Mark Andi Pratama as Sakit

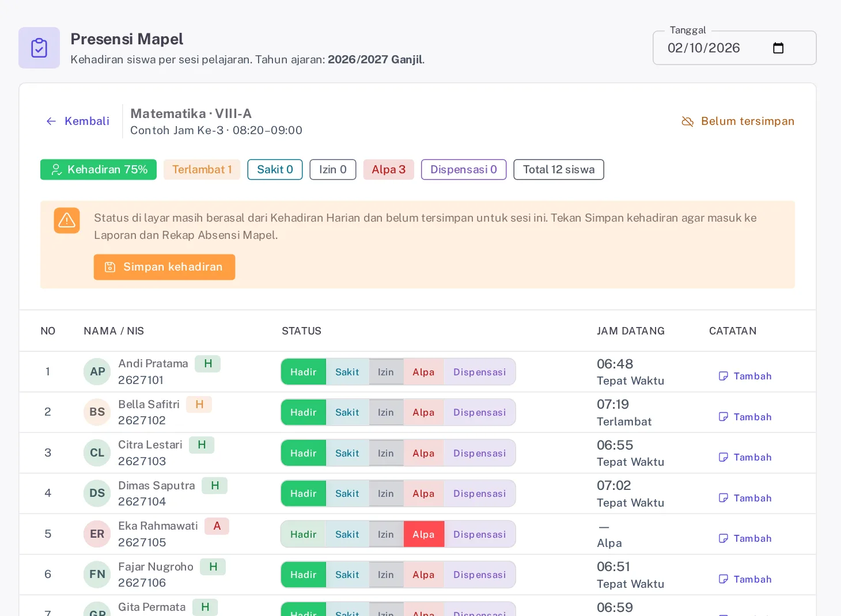pyautogui.click(x=347, y=372)
